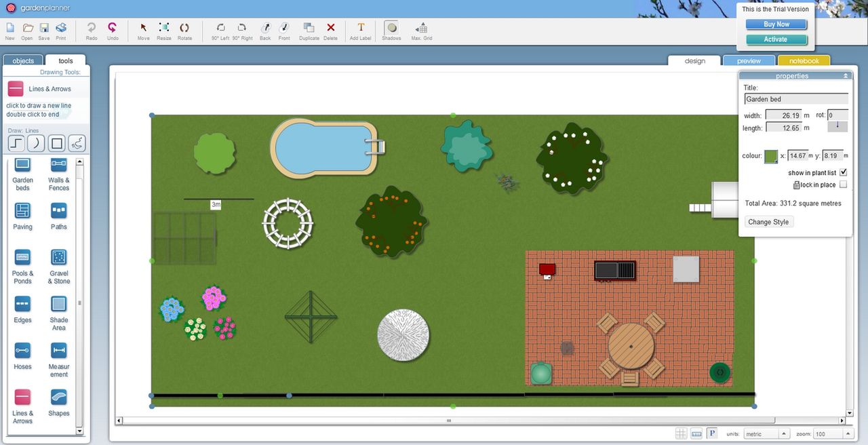The height and width of the screenshot is (445, 868).
Task: Select the Move tool
Action: coord(144,31)
